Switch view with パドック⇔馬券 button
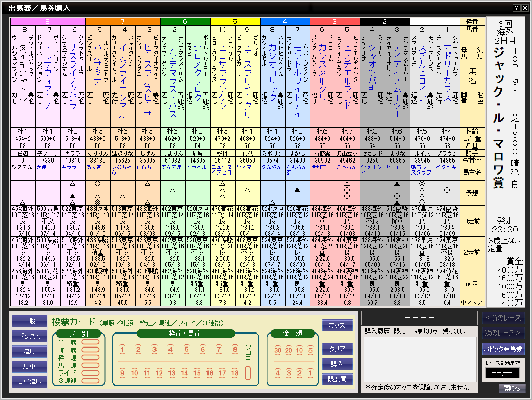The width and height of the screenshot is (532, 400). [503, 349]
